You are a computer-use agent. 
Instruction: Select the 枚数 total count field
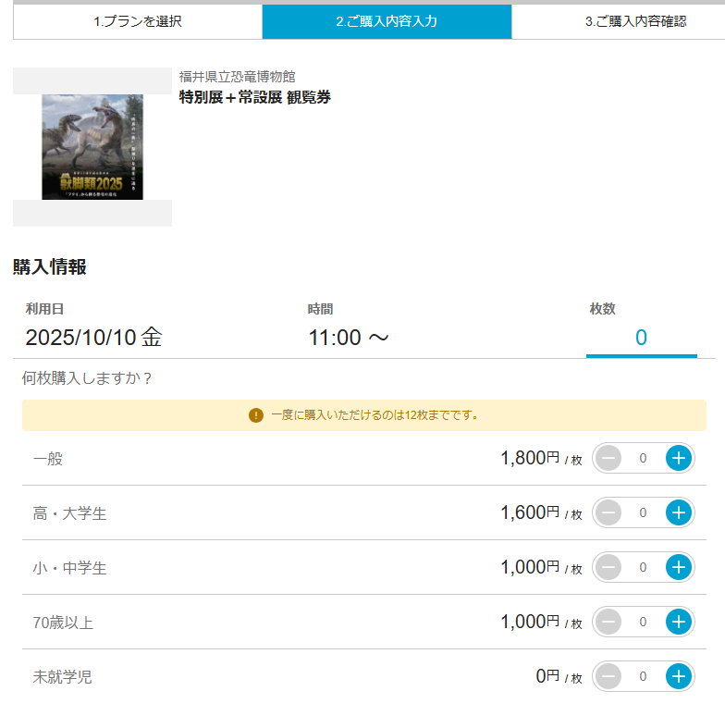641,338
